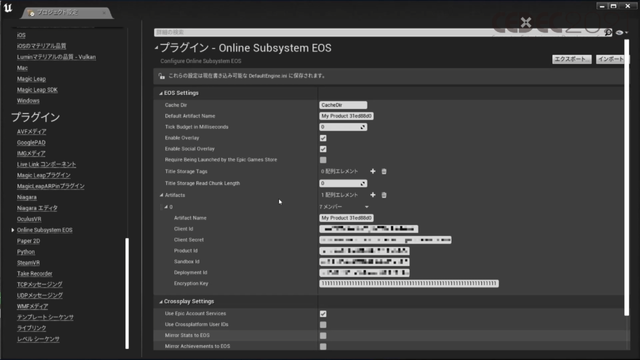640x360 pixels.
Task: Open Niagara plugin settings
Action: (x=27, y=198)
